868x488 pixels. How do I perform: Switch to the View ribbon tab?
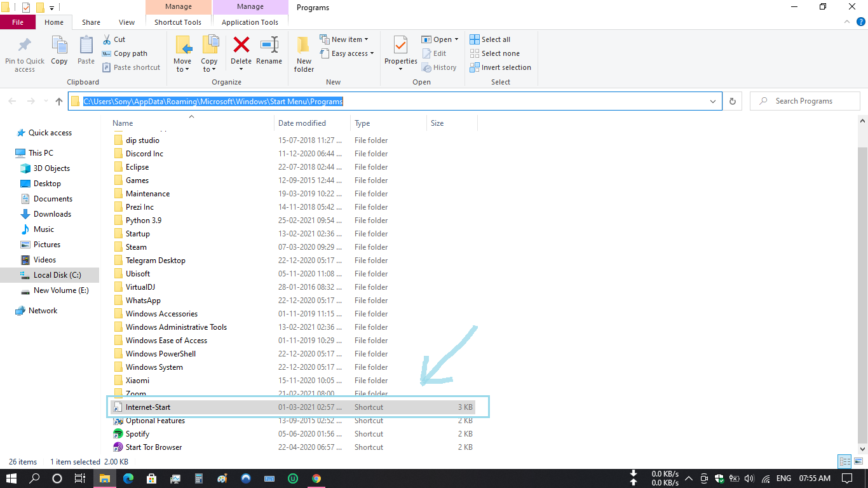(x=126, y=22)
